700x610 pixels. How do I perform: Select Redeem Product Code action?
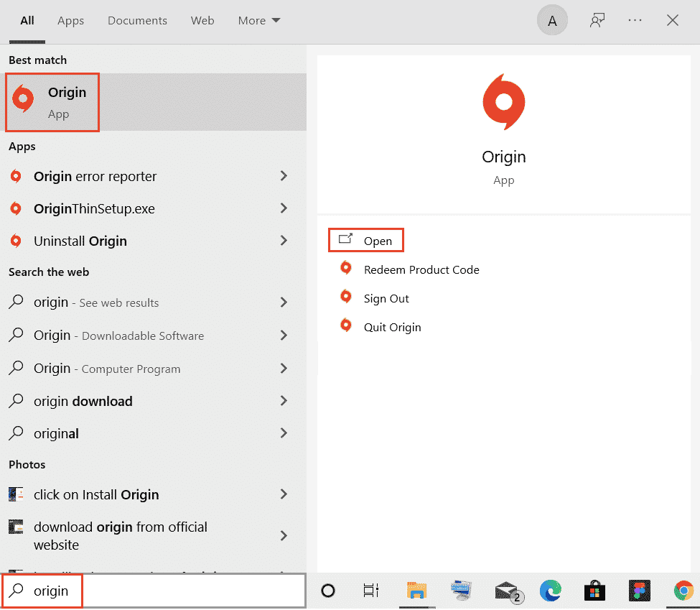[x=421, y=269]
